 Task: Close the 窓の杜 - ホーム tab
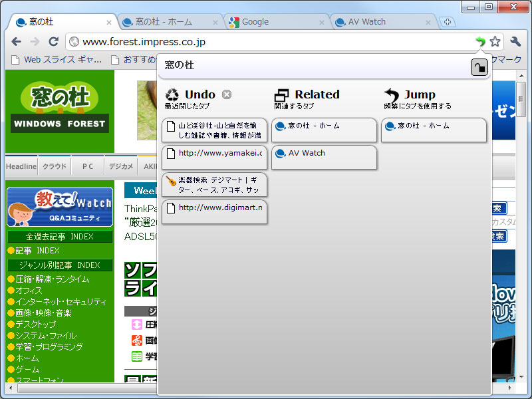tap(215, 23)
